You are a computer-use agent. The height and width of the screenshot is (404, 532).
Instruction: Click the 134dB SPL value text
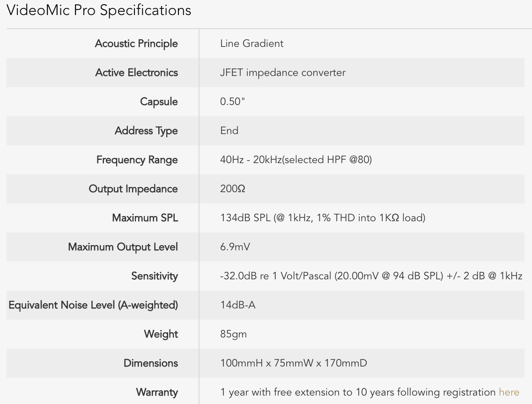coord(322,218)
